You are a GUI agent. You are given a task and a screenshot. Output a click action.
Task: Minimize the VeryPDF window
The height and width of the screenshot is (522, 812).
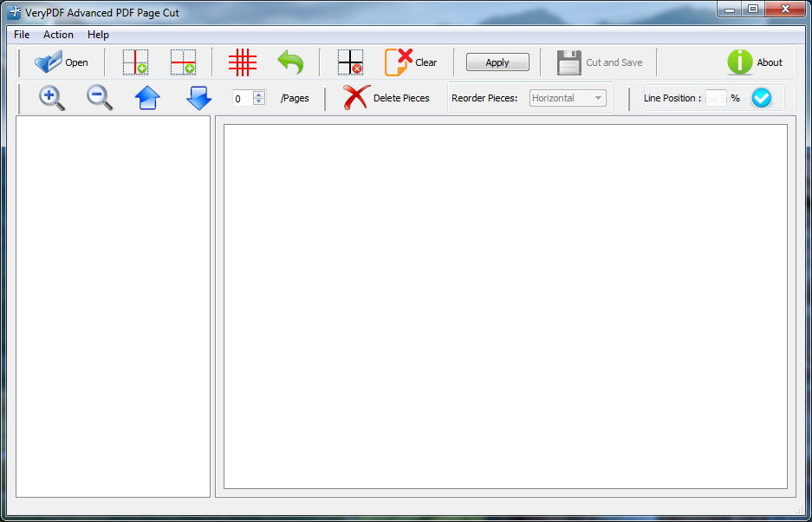coord(731,9)
